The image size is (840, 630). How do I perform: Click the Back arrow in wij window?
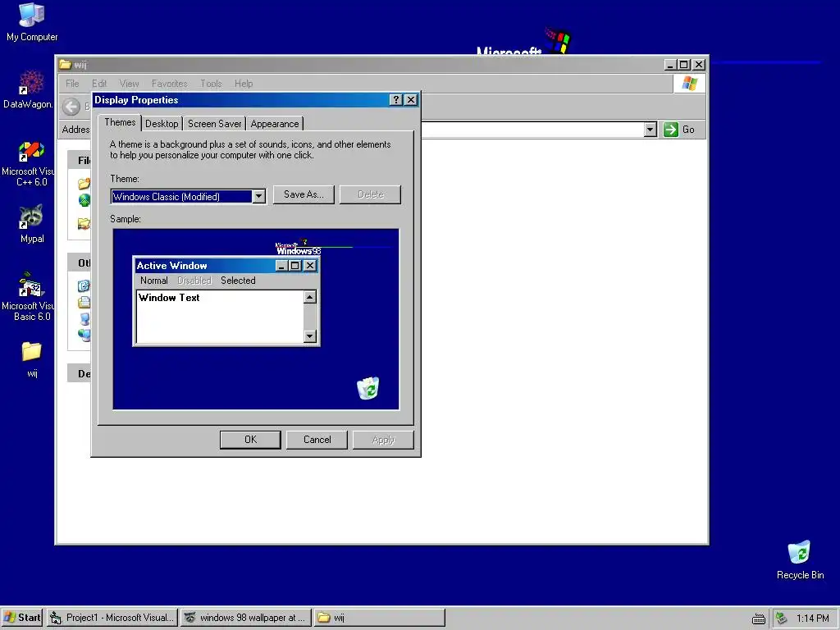coord(71,107)
